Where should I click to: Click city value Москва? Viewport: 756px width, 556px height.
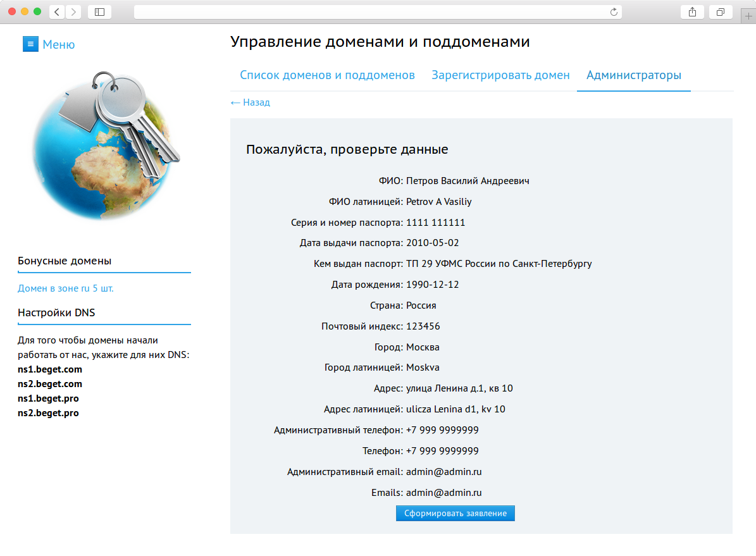click(x=423, y=347)
